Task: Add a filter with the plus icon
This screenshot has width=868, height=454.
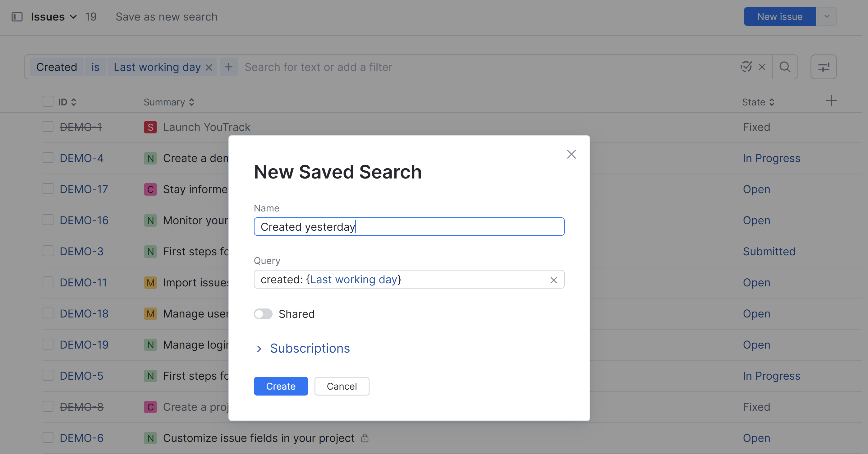Action: 228,67
